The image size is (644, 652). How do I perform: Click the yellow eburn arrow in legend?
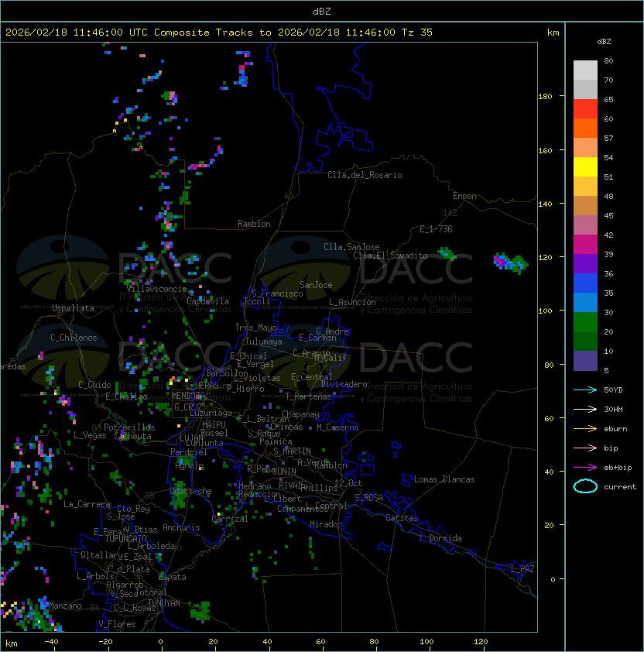(x=585, y=429)
